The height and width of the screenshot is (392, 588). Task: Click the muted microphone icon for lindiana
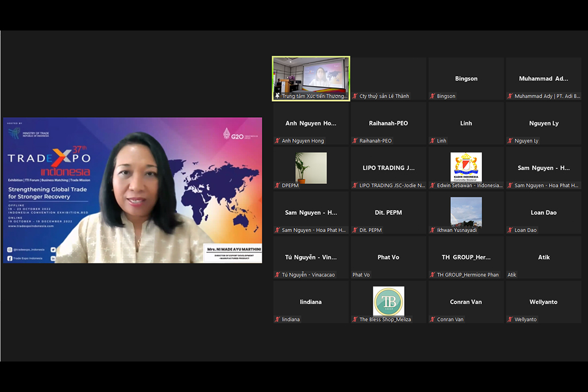(277, 320)
